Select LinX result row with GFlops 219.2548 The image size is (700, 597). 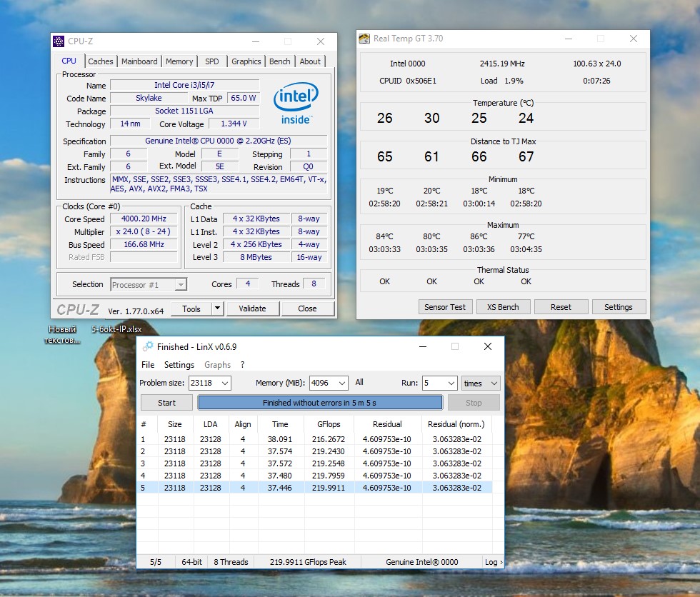click(x=316, y=463)
